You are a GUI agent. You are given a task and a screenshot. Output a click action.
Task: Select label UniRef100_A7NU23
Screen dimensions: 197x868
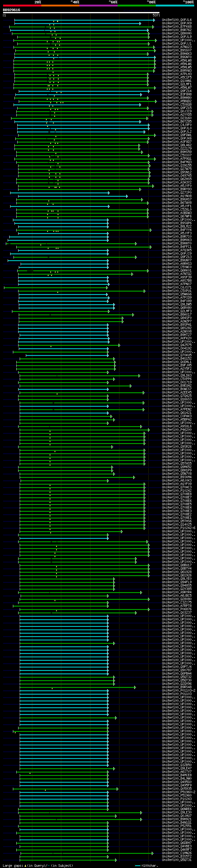177,47
